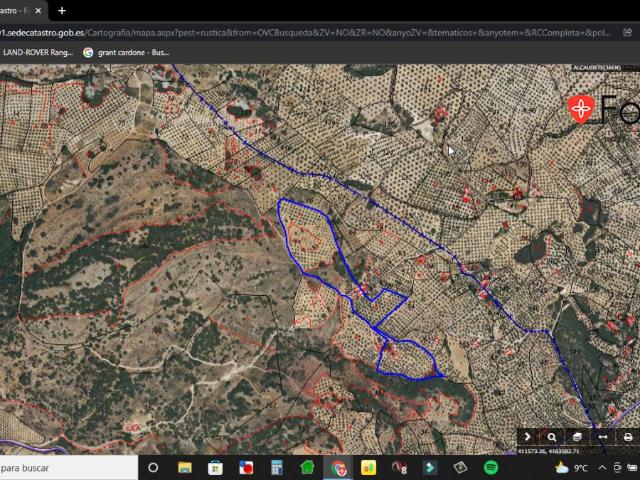Open a new browser tab

pyautogui.click(x=62, y=11)
